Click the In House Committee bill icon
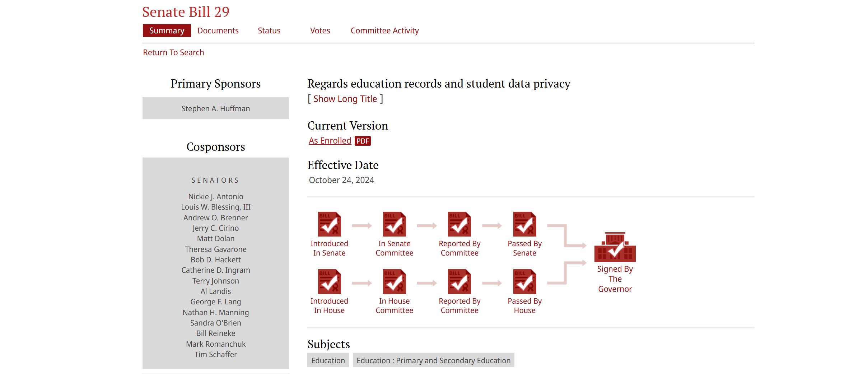868x374 pixels. 394,281
